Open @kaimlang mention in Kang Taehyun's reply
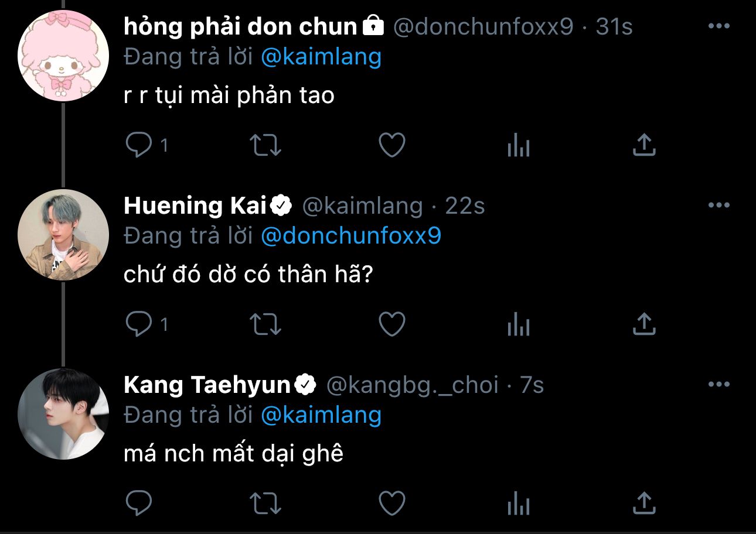The image size is (756, 534). point(321,415)
